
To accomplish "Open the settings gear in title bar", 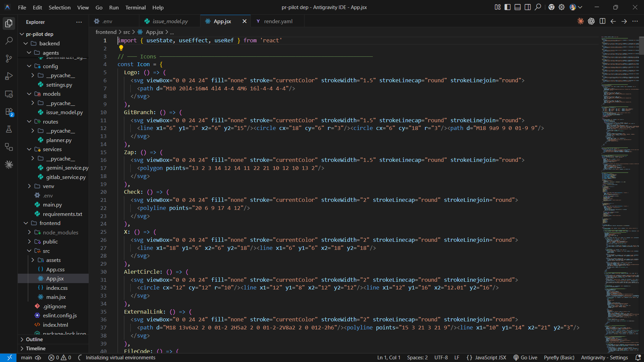I will 561,7.
